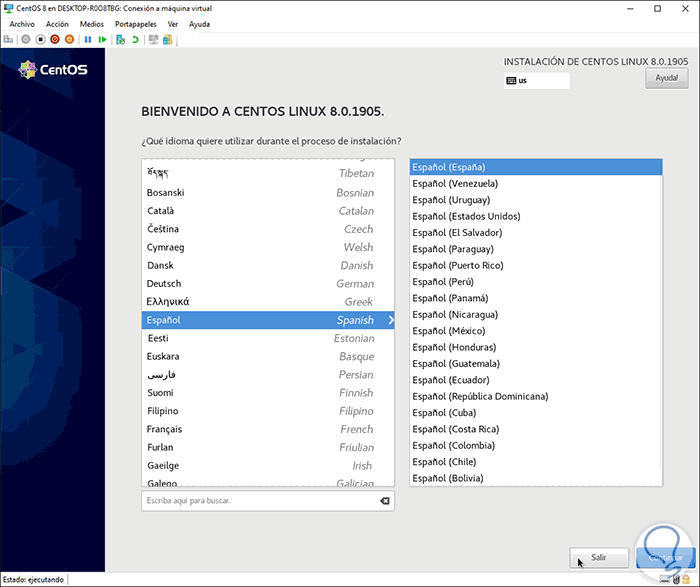Click the last toolbar icon with yellow panel
This screenshot has width=700, height=587.
click(167, 40)
